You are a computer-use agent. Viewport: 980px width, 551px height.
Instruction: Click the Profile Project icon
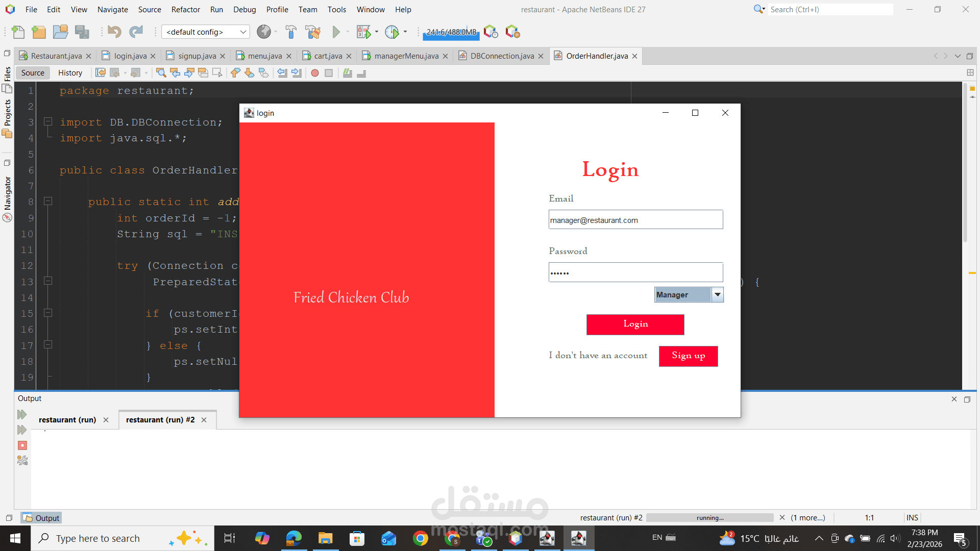(391, 32)
